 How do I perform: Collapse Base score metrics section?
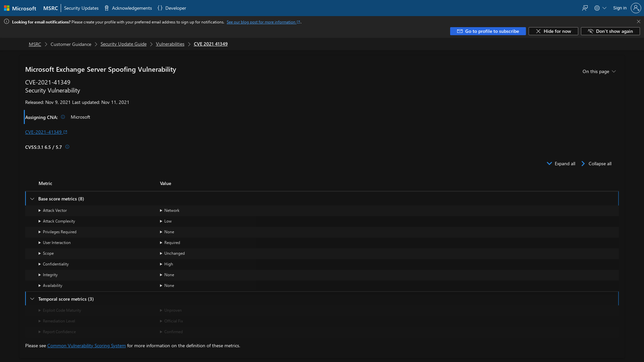click(x=32, y=199)
